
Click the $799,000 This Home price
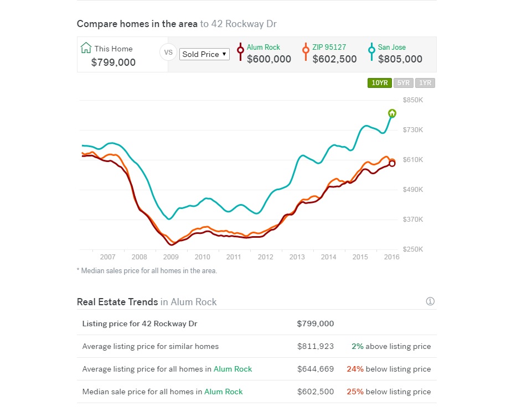(x=113, y=62)
